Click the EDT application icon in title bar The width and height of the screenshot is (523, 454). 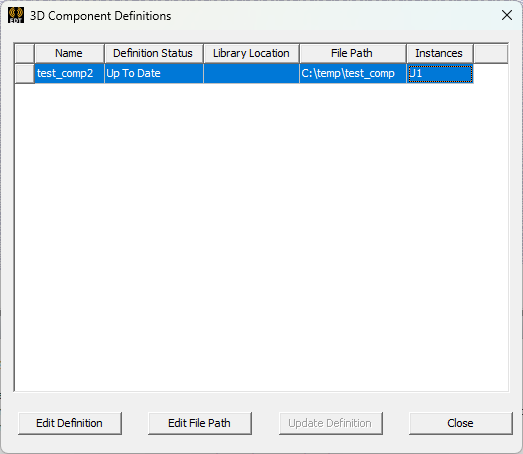(x=16, y=15)
